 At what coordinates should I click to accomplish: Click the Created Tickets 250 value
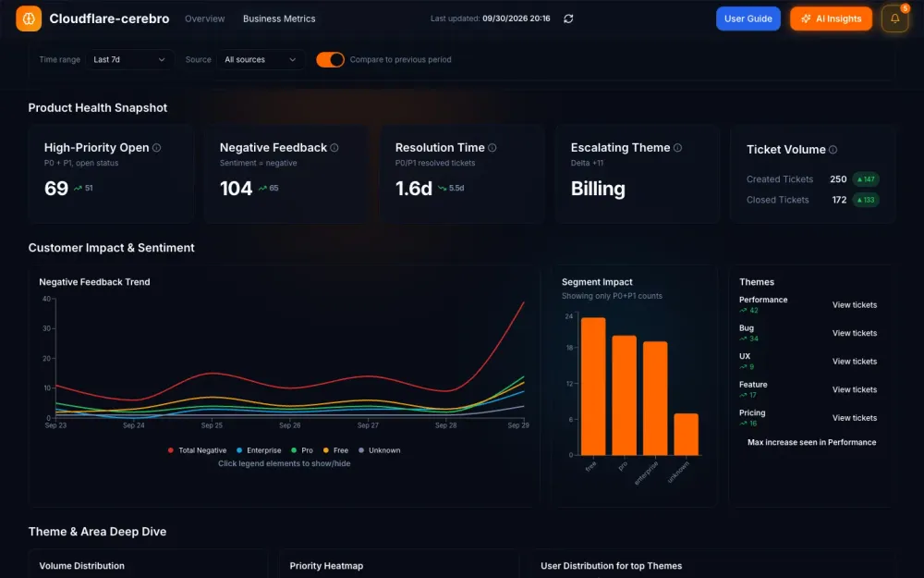(838, 179)
